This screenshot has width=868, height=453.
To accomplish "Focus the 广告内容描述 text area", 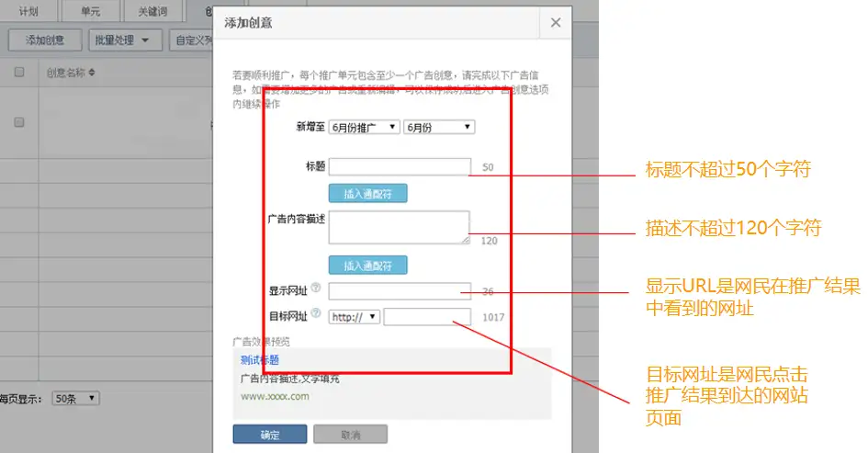I will (x=400, y=227).
